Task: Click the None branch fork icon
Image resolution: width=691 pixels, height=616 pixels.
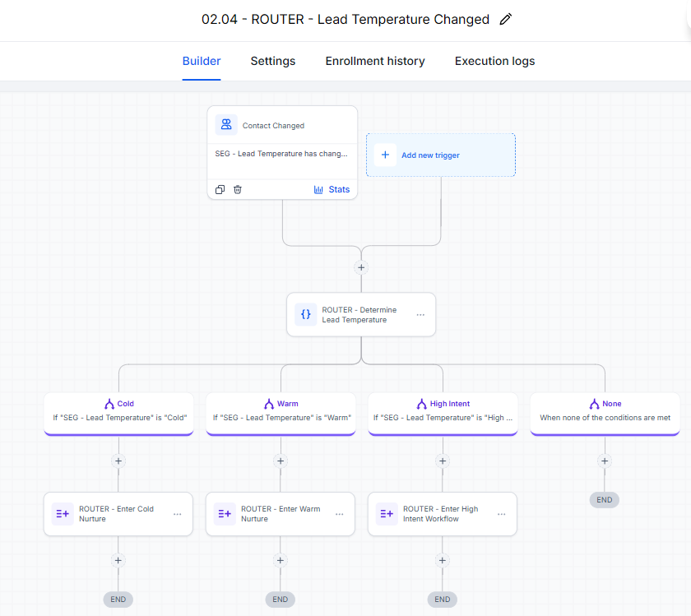Action: click(x=594, y=404)
